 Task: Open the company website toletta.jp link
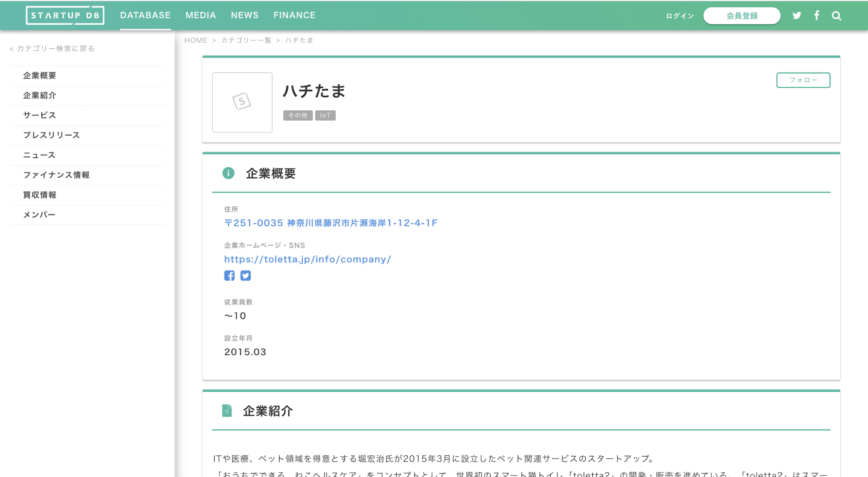[307, 259]
